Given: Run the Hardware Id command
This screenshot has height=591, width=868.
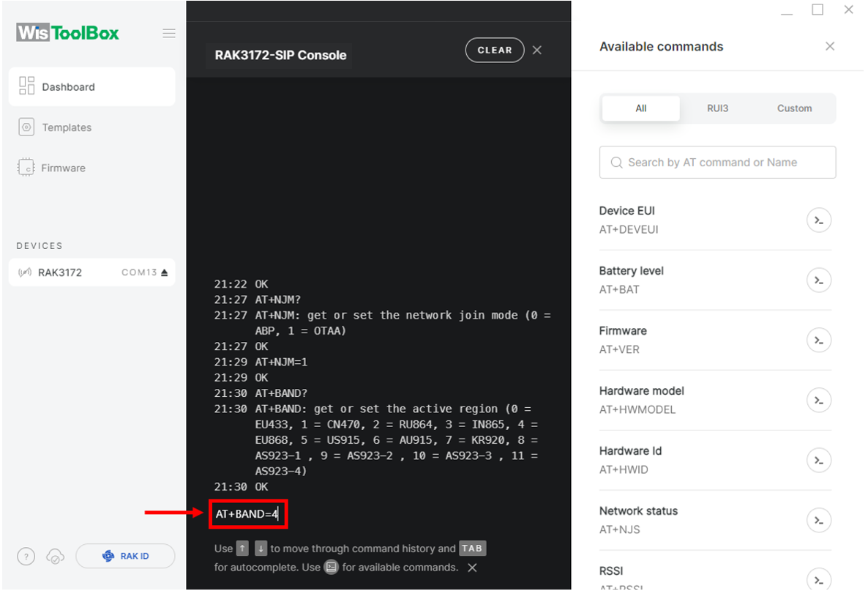Looking at the screenshot, I should click(819, 461).
